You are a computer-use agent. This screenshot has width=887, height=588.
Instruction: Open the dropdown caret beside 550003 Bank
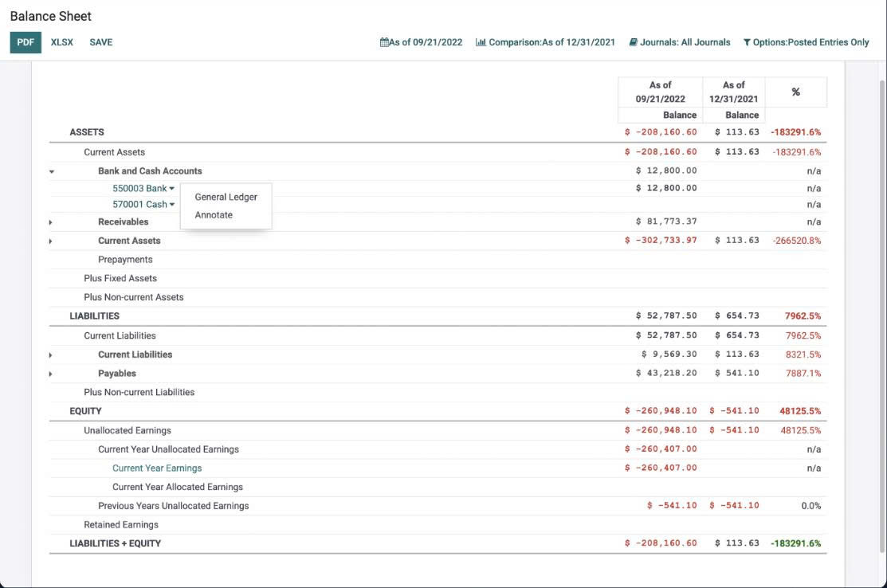pos(172,189)
